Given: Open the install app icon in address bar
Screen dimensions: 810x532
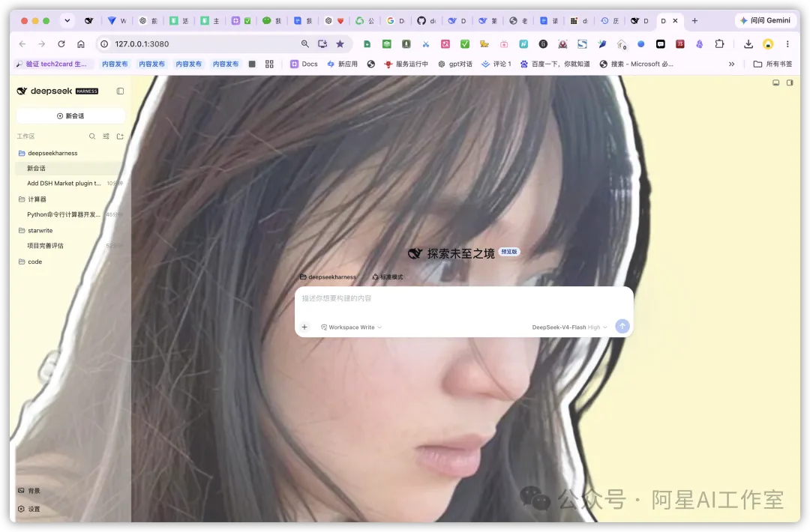Looking at the screenshot, I should [322, 44].
